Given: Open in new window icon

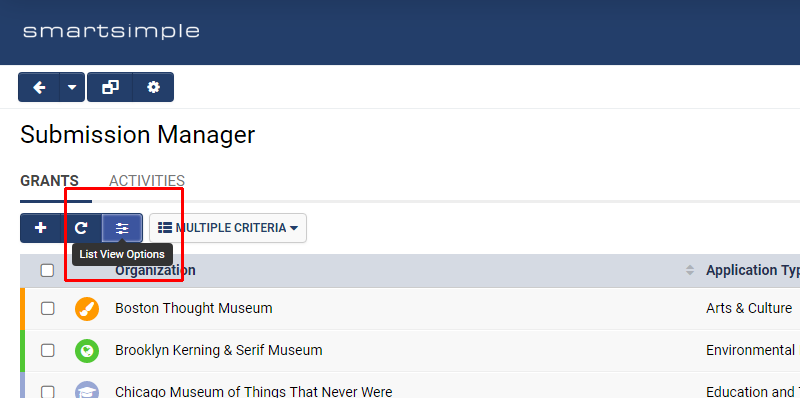Looking at the screenshot, I should tap(110, 87).
